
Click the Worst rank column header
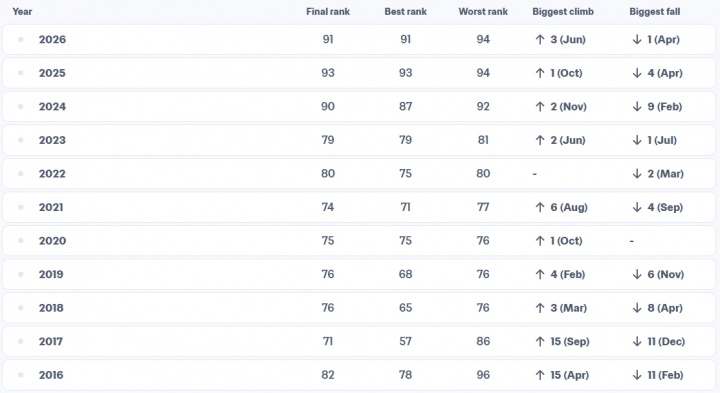click(x=483, y=11)
